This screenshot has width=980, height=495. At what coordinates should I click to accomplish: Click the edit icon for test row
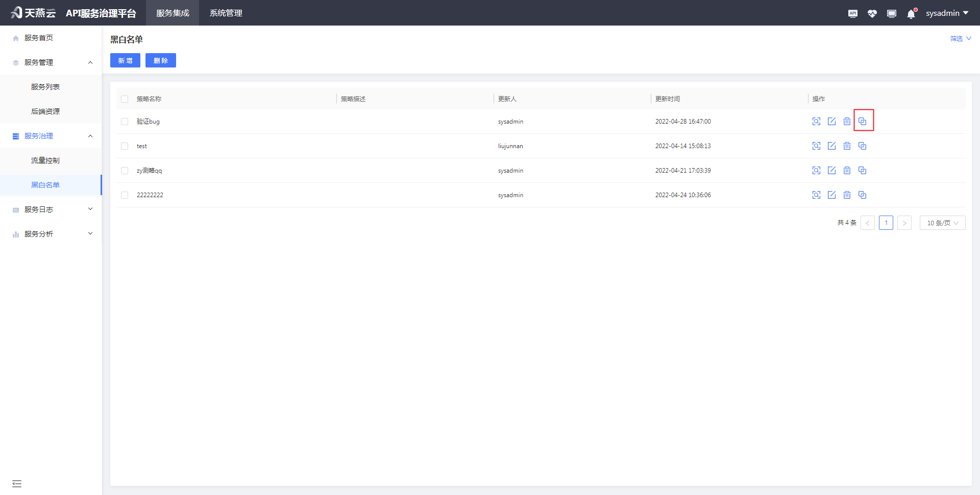831,146
